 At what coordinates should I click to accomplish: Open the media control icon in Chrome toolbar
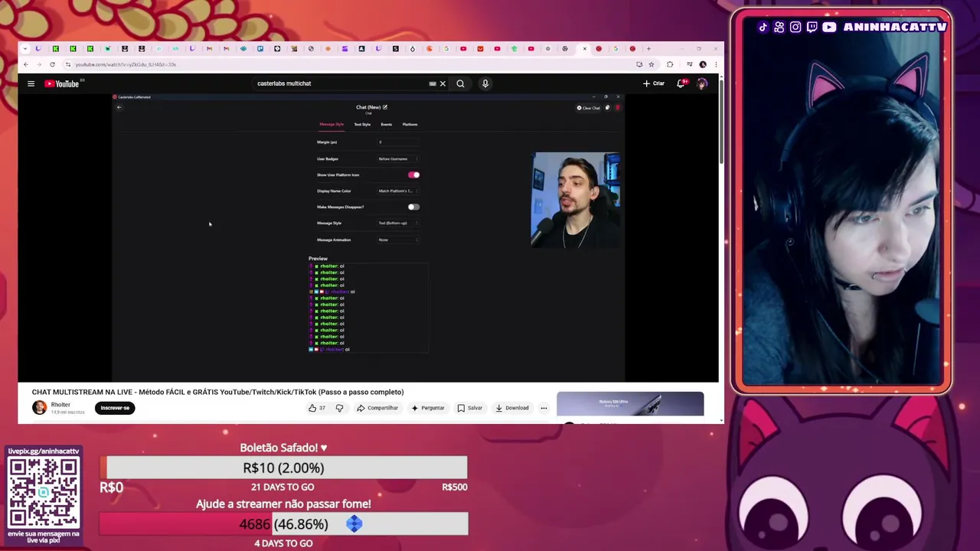click(689, 64)
